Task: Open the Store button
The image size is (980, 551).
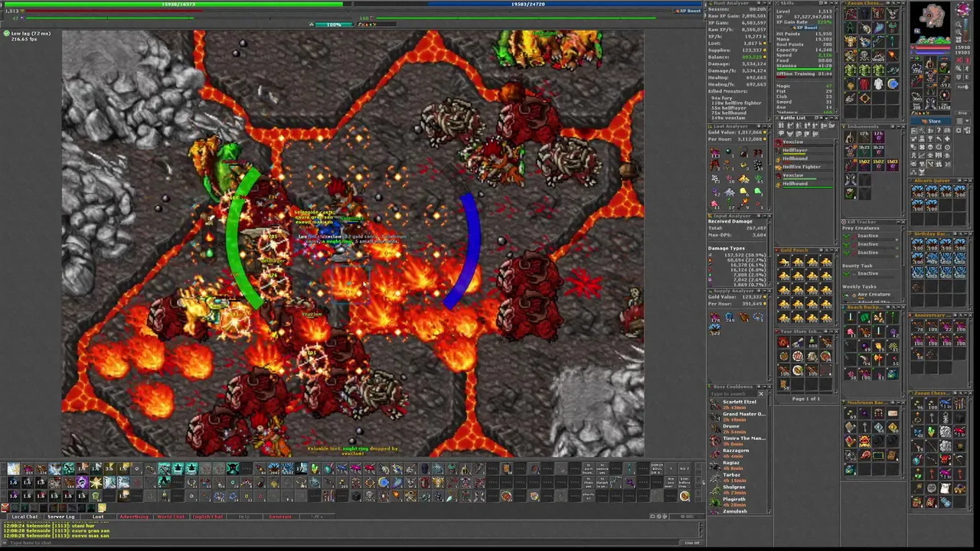Action: pos(931,121)
